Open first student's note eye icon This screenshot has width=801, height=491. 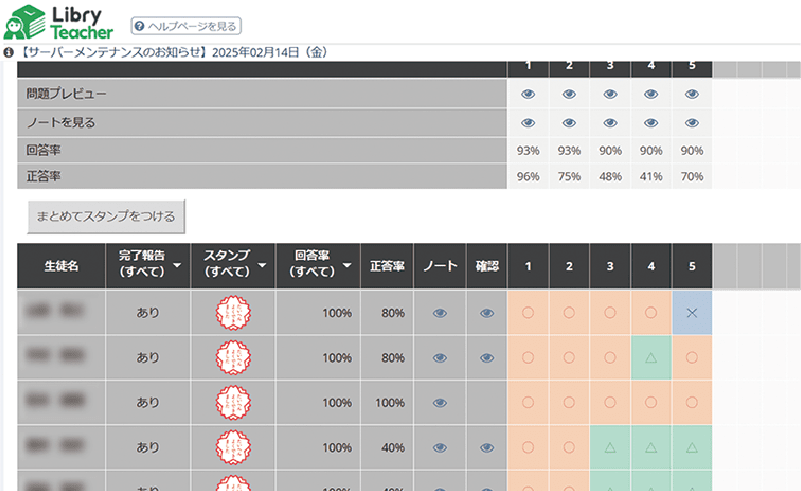[439, 313]
